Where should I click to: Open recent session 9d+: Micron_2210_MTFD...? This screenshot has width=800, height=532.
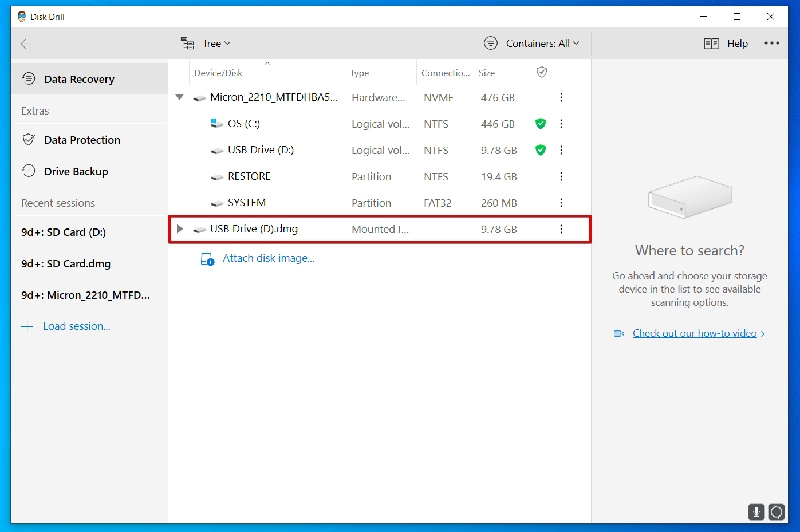click(85, 295)
